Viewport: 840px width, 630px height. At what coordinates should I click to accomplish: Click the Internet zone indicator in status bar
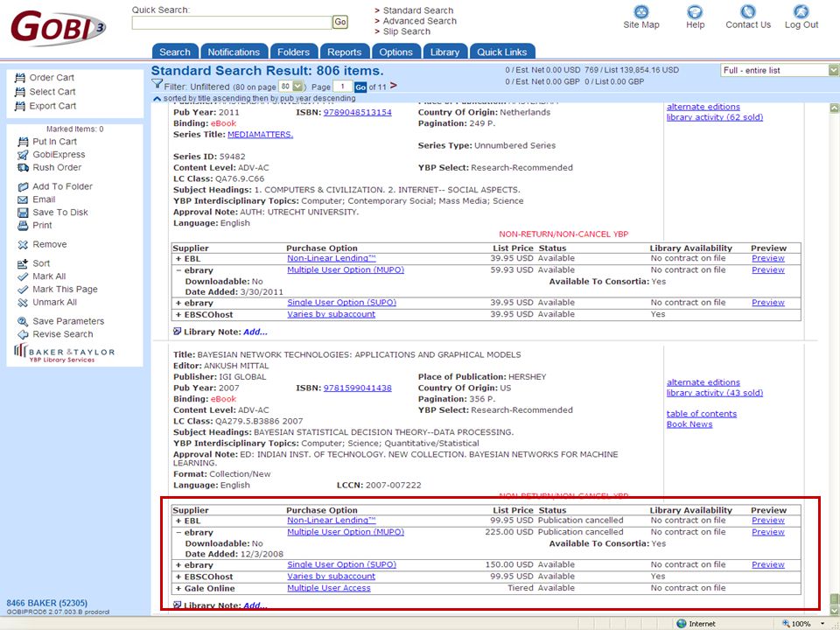click(696, 624)
